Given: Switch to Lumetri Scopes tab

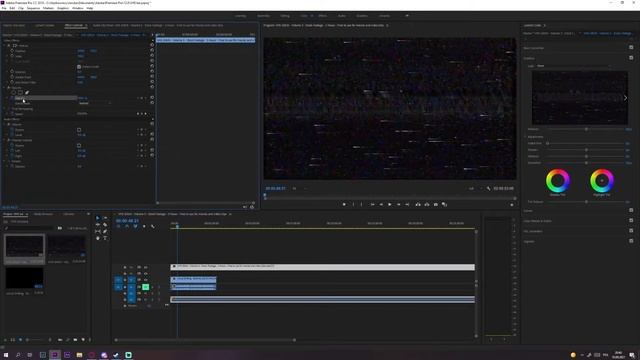Looking at the screenshot, I should click(44, 25).
